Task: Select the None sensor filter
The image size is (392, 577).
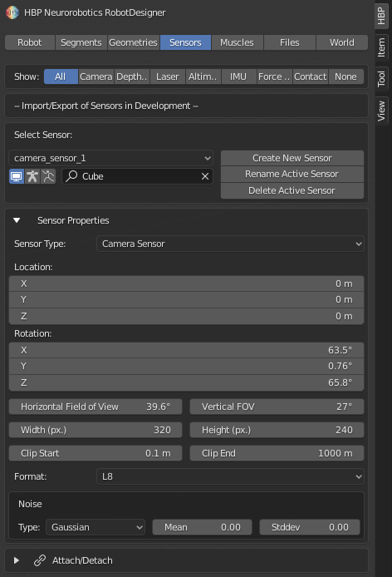Action: 345,76
